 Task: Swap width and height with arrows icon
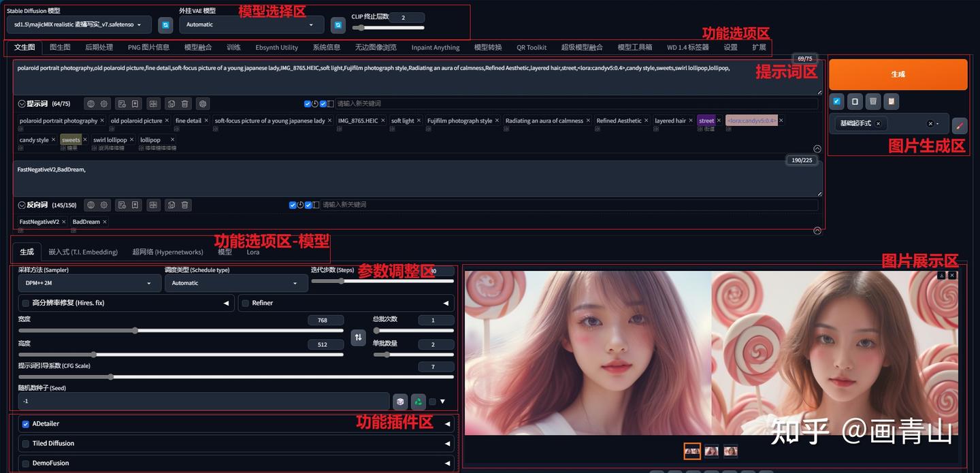(359, 337)
